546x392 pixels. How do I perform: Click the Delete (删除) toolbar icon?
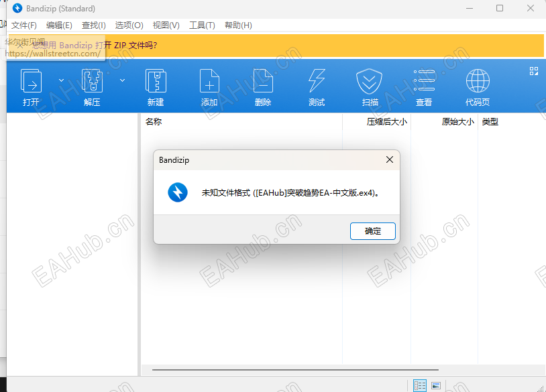(263, 80)
